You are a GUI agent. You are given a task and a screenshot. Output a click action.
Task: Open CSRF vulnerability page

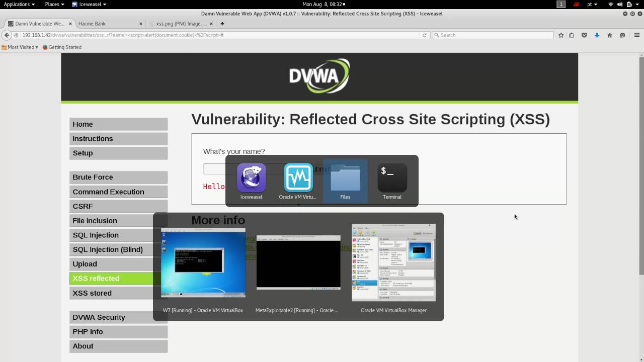pos(118,206)
